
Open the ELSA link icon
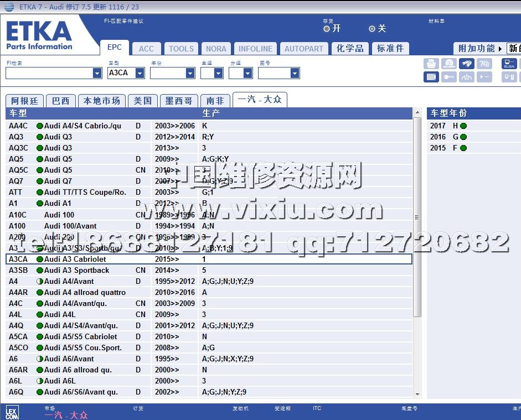(509, 64)
